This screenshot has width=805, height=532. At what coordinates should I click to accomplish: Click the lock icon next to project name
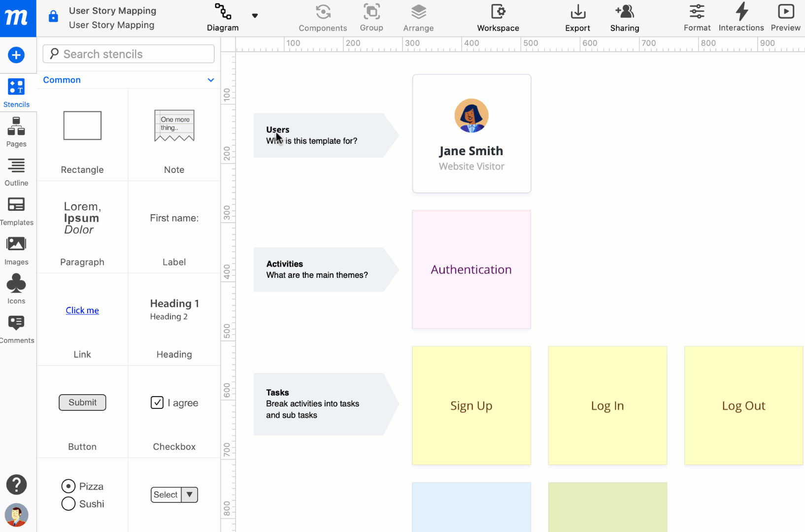pyautogui.click(x=53, y=16)
